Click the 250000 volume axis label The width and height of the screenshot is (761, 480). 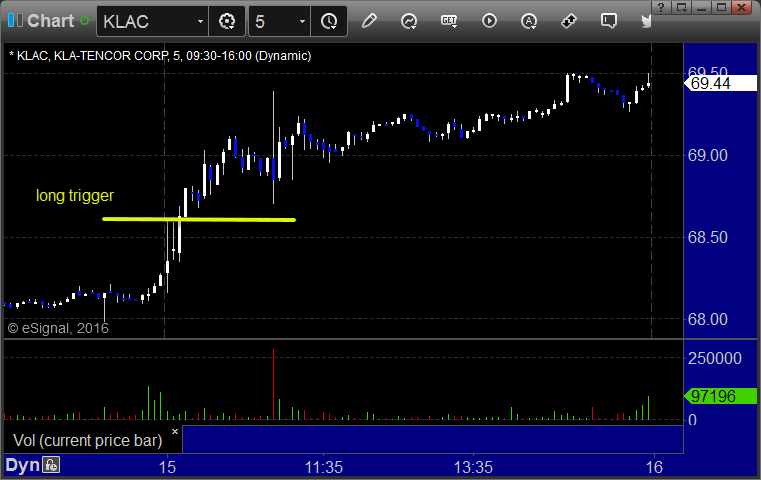tap(714, 358)
